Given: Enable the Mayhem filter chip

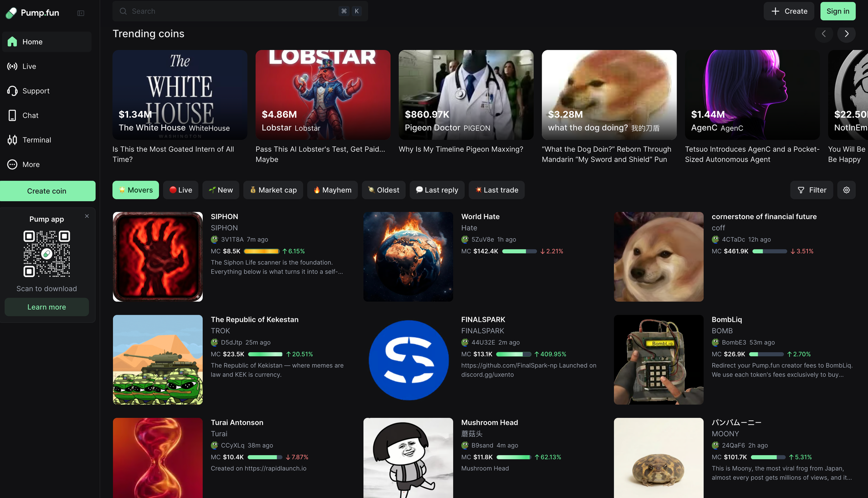Looking at the screenshot, I should pos(332,190).
